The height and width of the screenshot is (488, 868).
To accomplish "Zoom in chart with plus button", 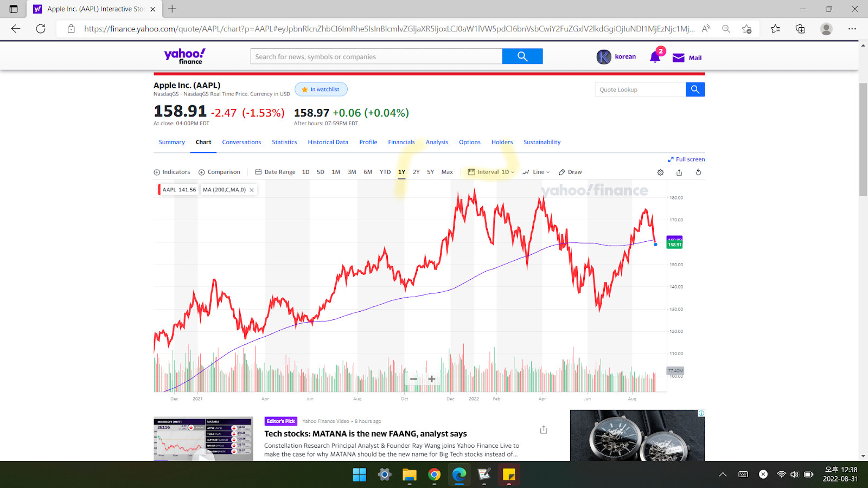I will (x=432, y=379).
